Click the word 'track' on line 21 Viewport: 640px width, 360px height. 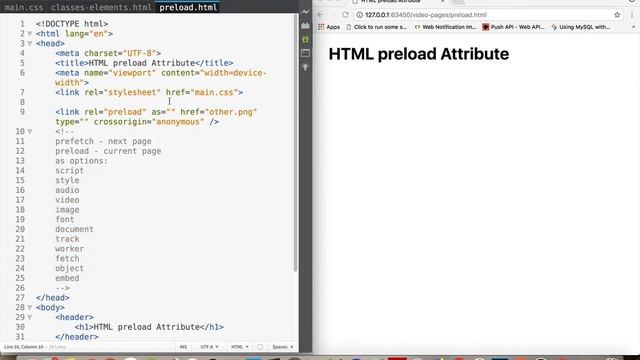67,239
